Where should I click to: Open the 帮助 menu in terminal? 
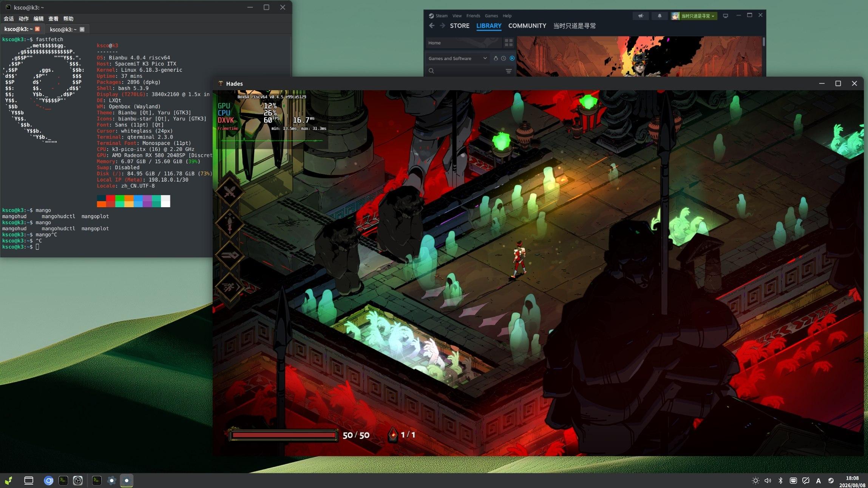(x=68, y=18)
